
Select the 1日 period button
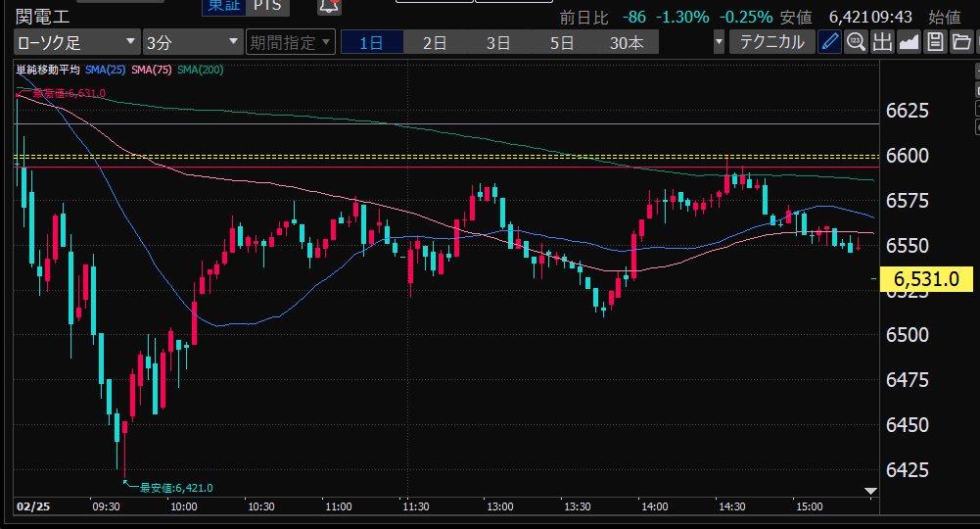(371, 42)
